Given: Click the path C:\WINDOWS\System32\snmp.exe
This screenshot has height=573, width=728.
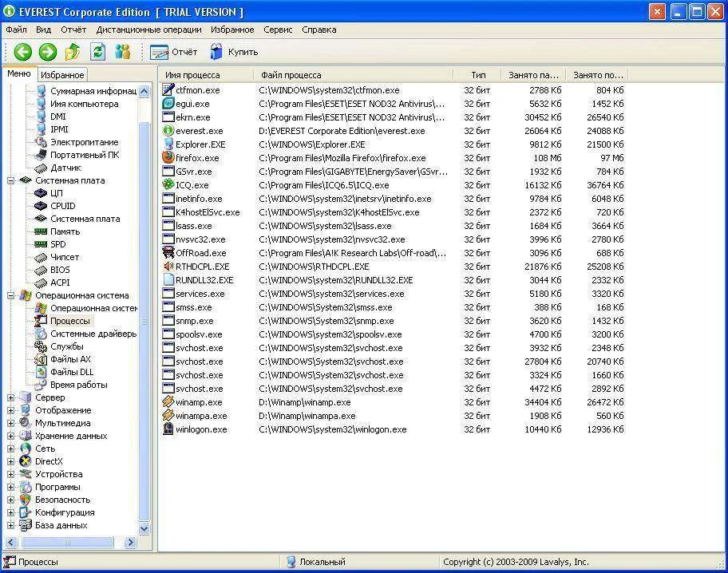Looking at the screenshot, I should pyautogui.click(x=326, y=321).
